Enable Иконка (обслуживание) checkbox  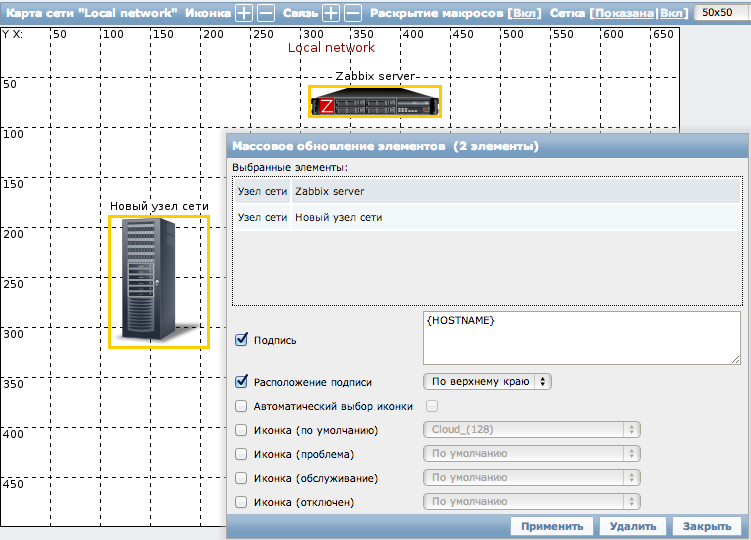[x=241, y=478]
